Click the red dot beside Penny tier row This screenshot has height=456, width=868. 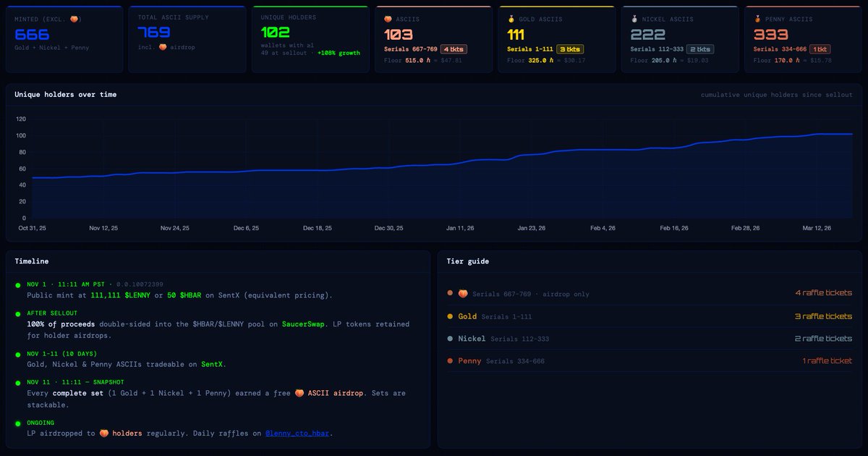point(450,360)
